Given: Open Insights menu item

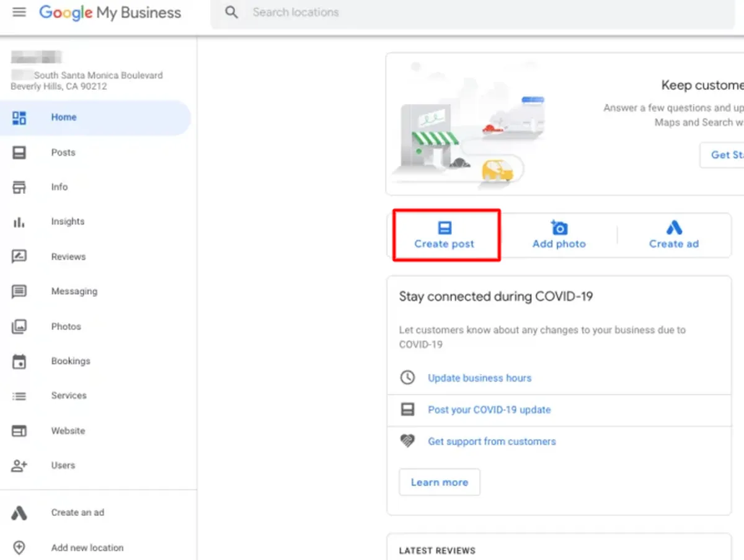Looking at the screenshot, I should 68,222.
